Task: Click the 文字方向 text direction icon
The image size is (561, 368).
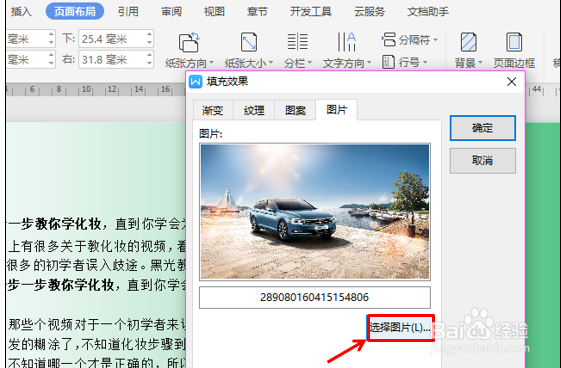Action: pyautogui.click(x=346, y=42)
